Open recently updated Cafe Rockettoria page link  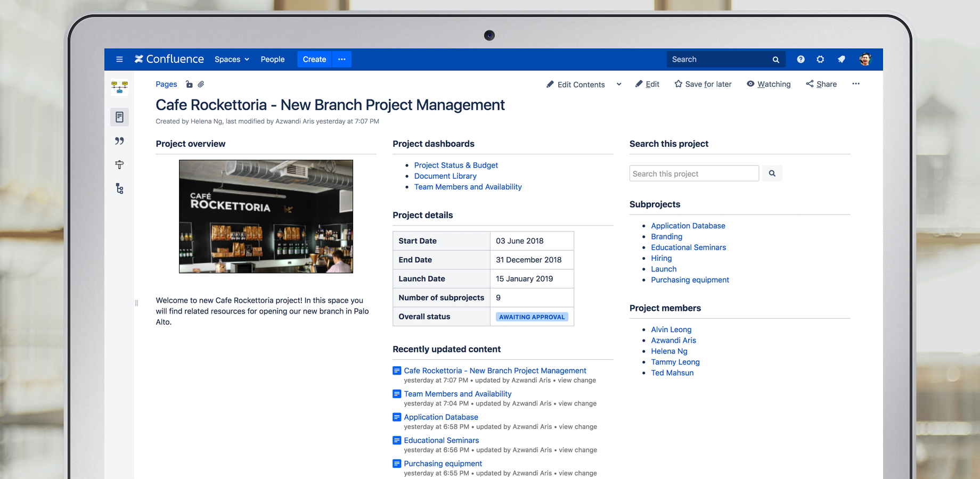(x=495, y=370)
